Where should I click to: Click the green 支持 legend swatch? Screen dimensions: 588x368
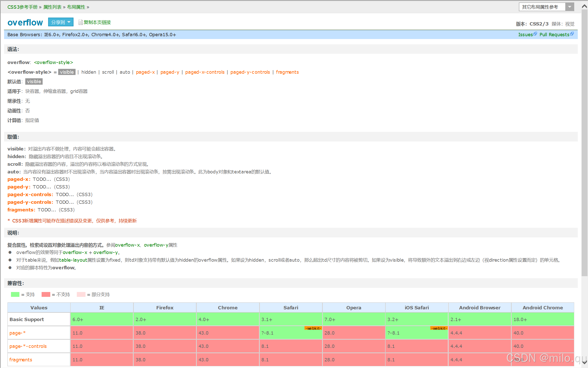(x=15, y=294)
